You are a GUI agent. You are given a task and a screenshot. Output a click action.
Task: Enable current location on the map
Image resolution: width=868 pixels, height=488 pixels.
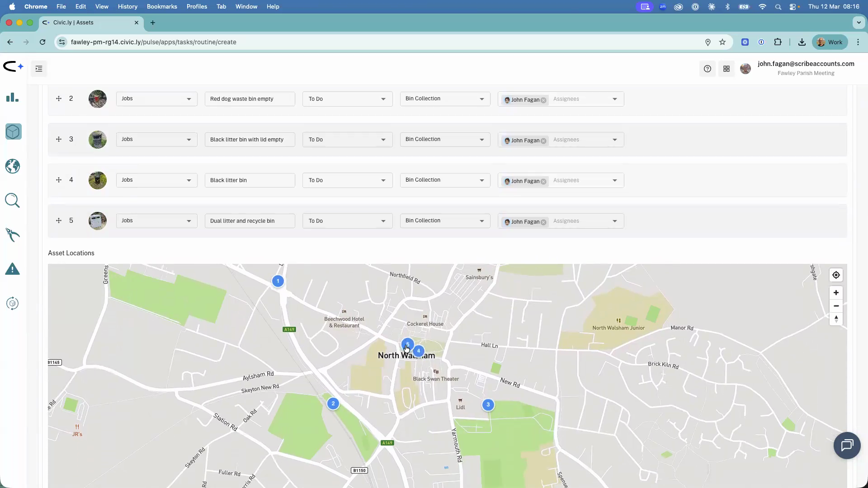pyautogui.click(x=835, y=275)
